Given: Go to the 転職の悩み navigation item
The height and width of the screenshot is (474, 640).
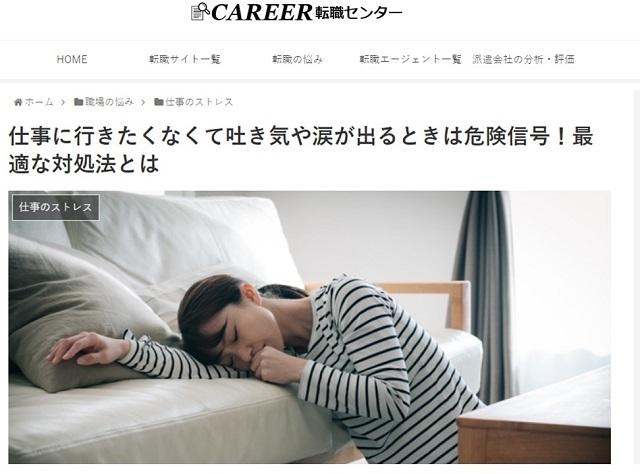Looking at the screenshot, I should (x=298, y=60).
